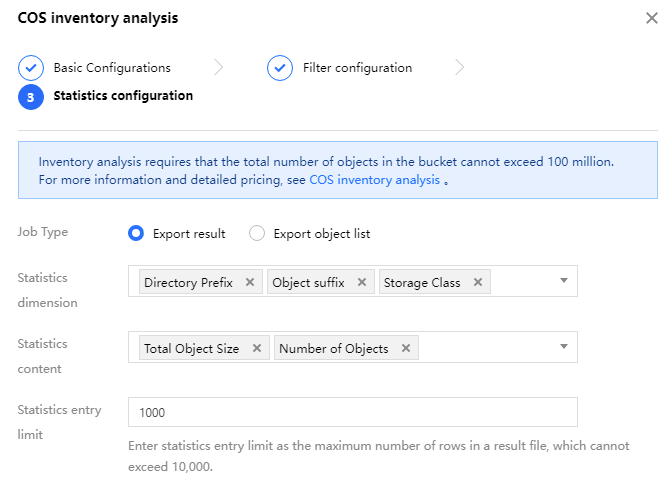Select the Export object list radio option
The width and height of the screenshot is (672, 491).
click(257, 234)
